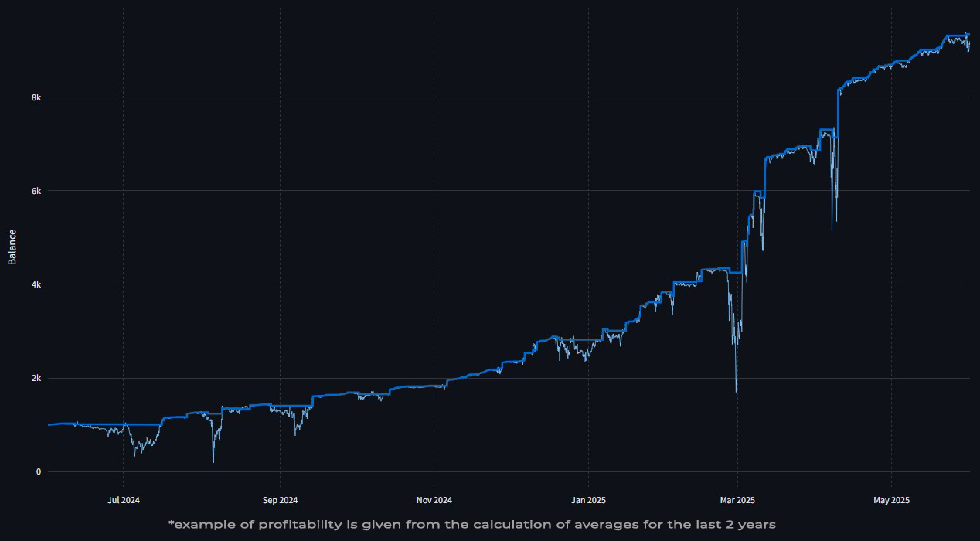Image resolution: width=980 pixels, height=541 pixels.
Task: Click the Balance axis title
Action: pyautogui.click(x=11, y=244)
